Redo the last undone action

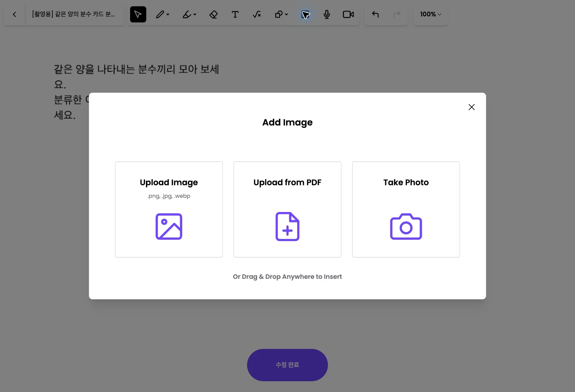point(397,14)
